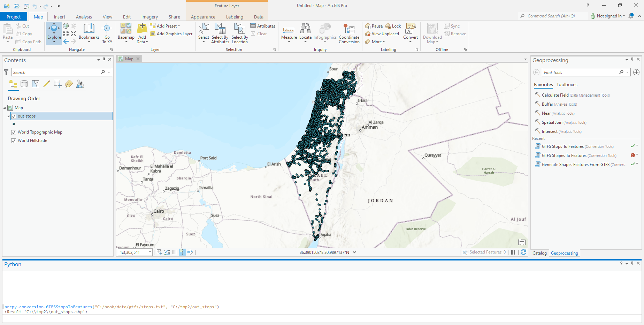Uncheck the out_stops layer visibility

click(x=14, y=116)
